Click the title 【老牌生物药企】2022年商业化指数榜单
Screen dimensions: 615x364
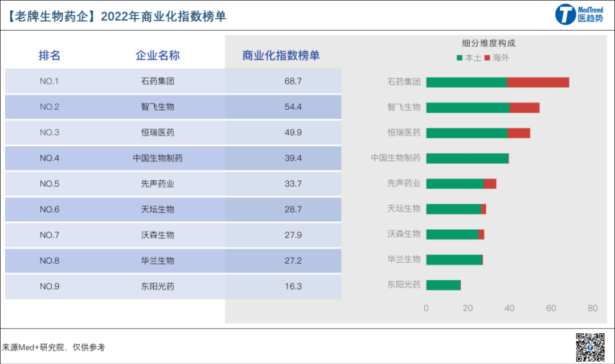tap(116, 16)
